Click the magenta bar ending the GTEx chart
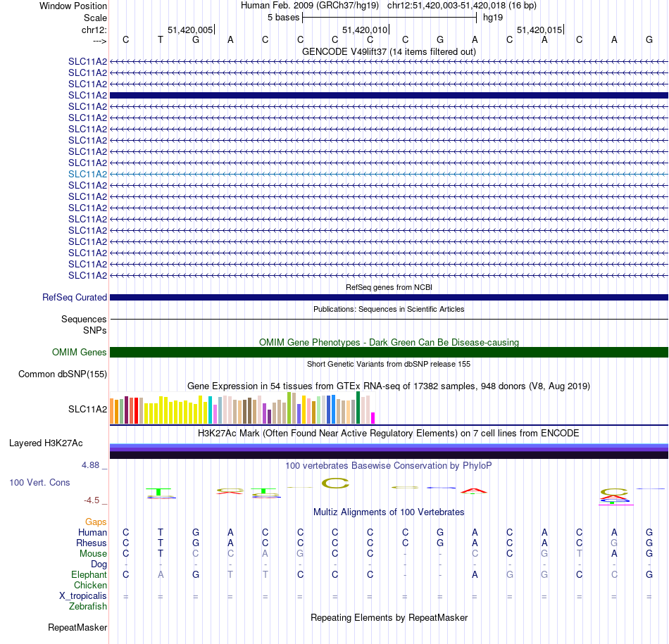This screenshot has height=644, width=669. click(x=373, y=418)
